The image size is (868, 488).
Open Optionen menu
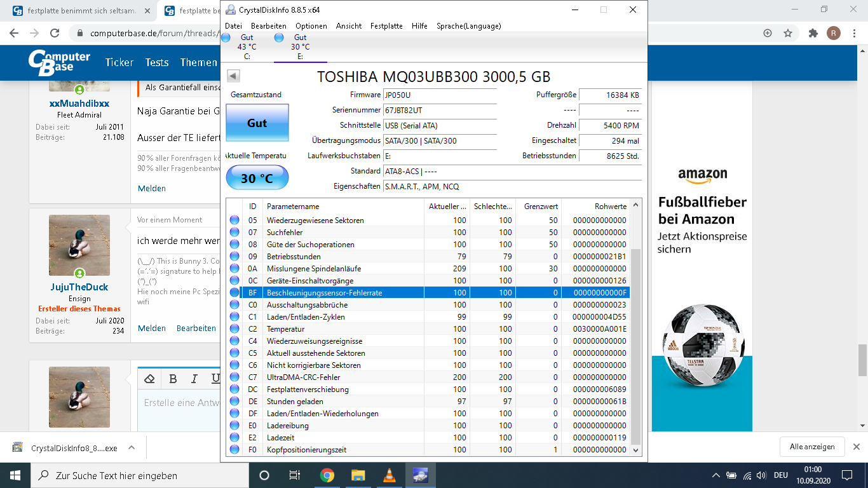[311, 26]
